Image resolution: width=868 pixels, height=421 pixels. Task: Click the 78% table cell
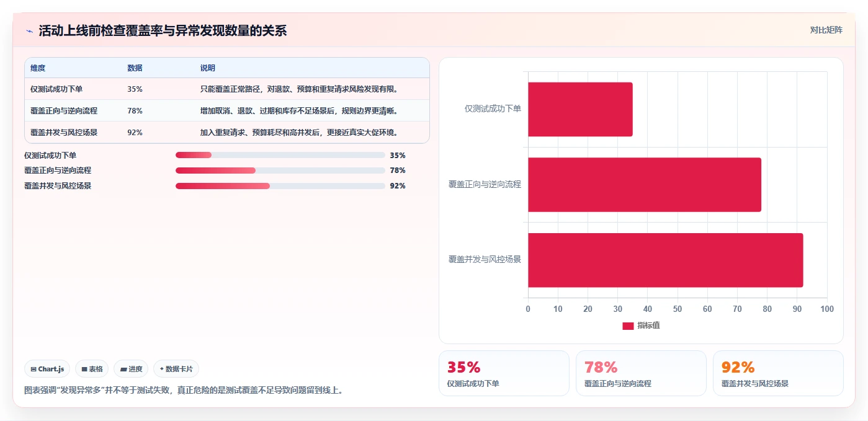pos(135,110)
